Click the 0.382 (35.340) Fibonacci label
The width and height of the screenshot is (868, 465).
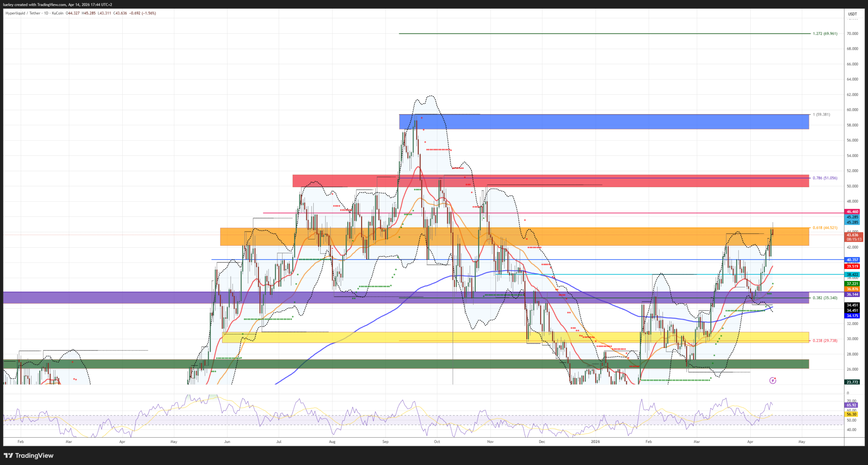pos(825,298)
